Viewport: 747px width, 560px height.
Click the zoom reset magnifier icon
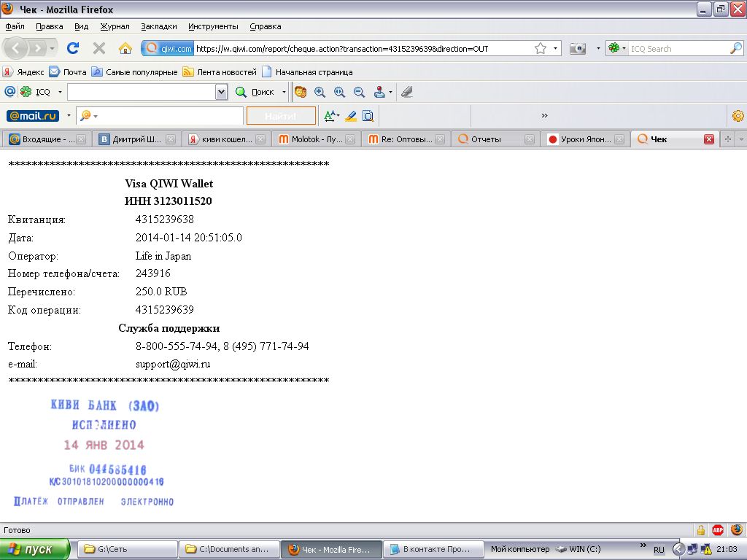[x=339, y=92]
